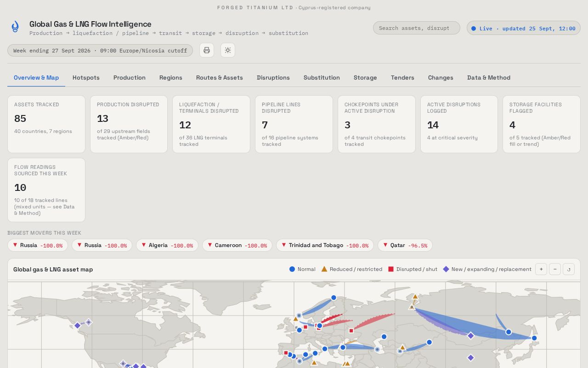Screen dimensions: 588x368
Task: Click the blue flame logo icon
Action: tap(16, 27)
